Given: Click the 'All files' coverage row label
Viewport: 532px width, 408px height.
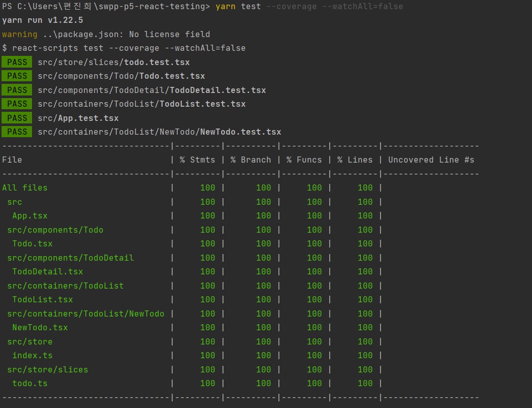Looking at the screenshot, I should [x=25, y=188].
